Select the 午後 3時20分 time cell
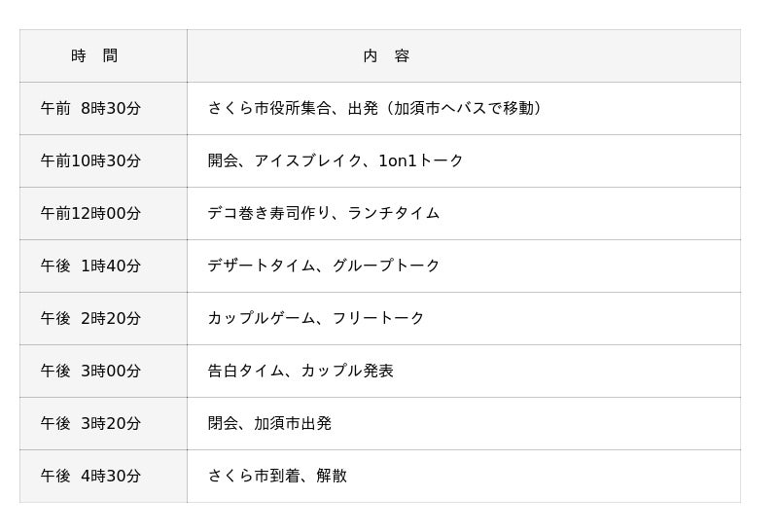 tap(90, 424)
